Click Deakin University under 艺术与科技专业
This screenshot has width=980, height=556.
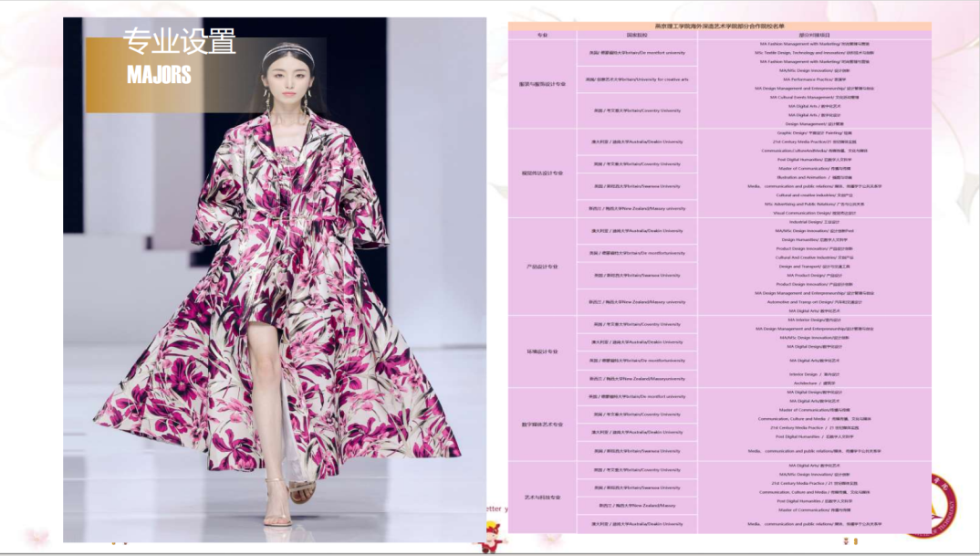(637, 524)
